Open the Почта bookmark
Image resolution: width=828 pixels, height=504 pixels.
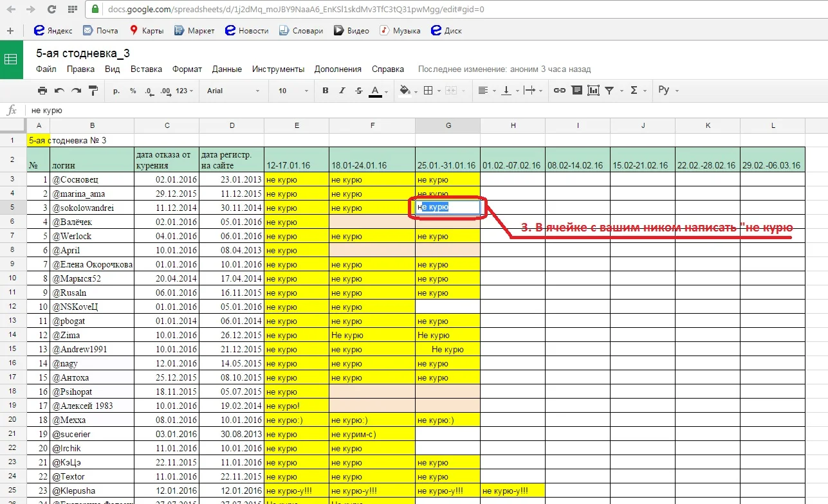[x=100, y=30]
